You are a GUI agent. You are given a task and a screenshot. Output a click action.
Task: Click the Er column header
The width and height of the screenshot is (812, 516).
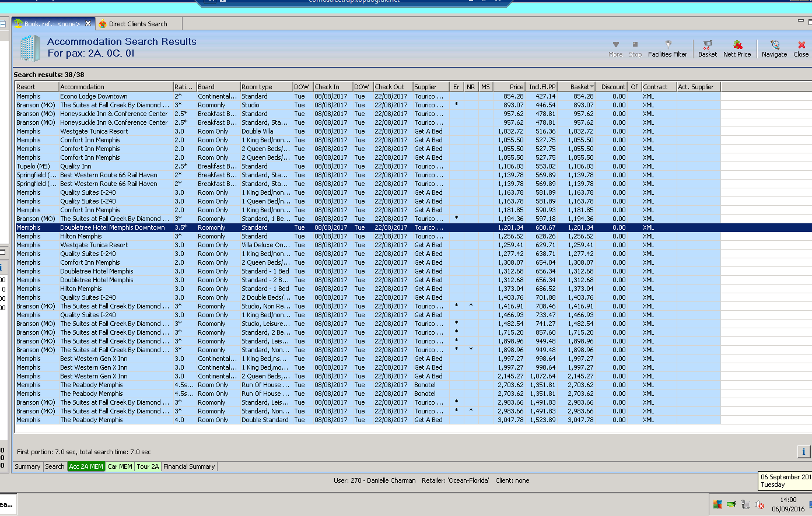pos(457,87)
